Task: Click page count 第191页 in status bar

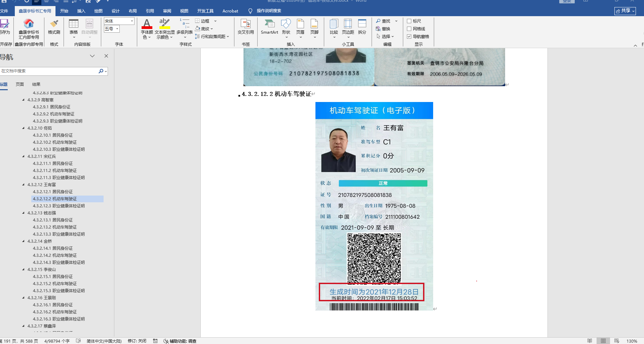Action: [x=19, y=341]
